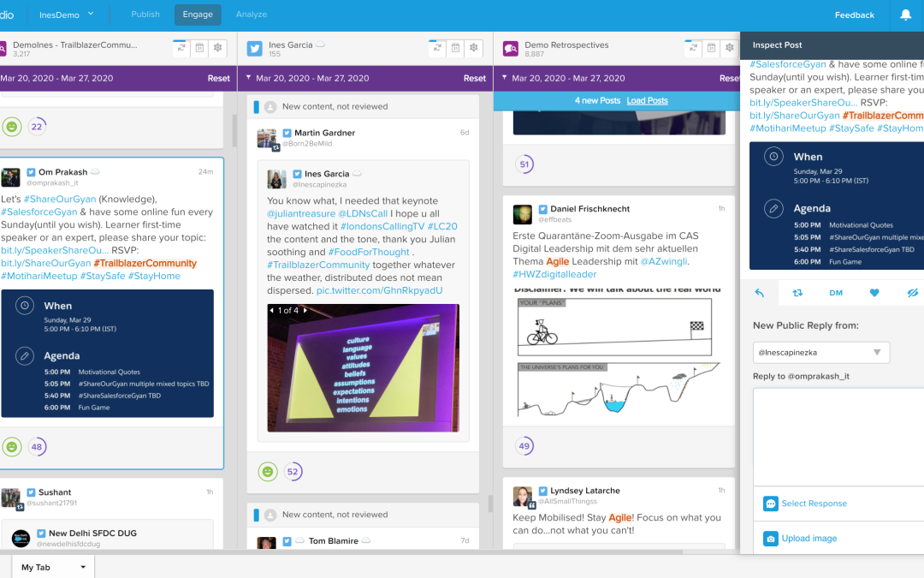The height and width of the screenshot is (578, 924).
Task: Refresh the Ines Garcia column
Action: tap(437, 48)
